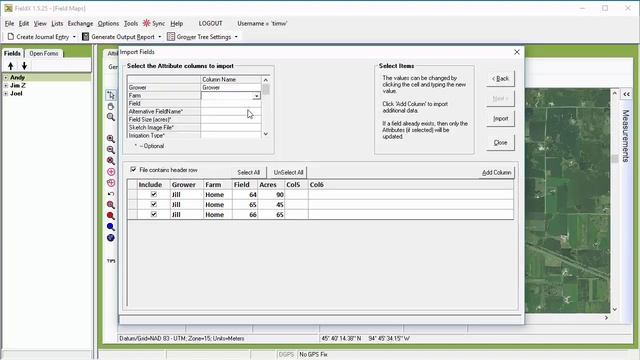This screenshot has width=640, height=360.
Task: Open the Help menu
Action: coord(176,24)
